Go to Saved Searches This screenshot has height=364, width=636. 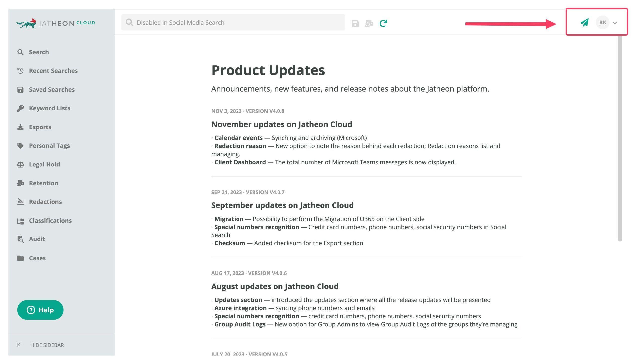52,90
